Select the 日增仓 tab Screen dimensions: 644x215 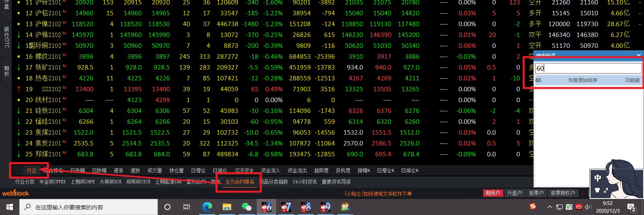pyautogui.click(x=198, y=171)
